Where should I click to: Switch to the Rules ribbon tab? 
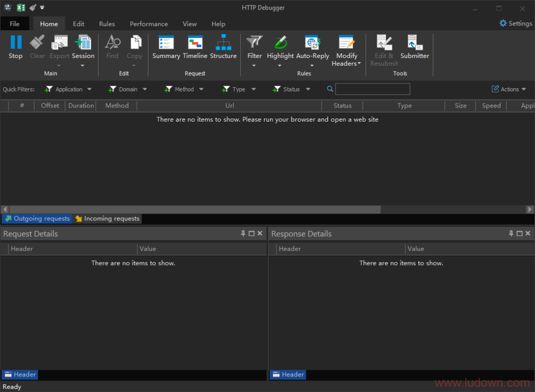pos(107,24)
